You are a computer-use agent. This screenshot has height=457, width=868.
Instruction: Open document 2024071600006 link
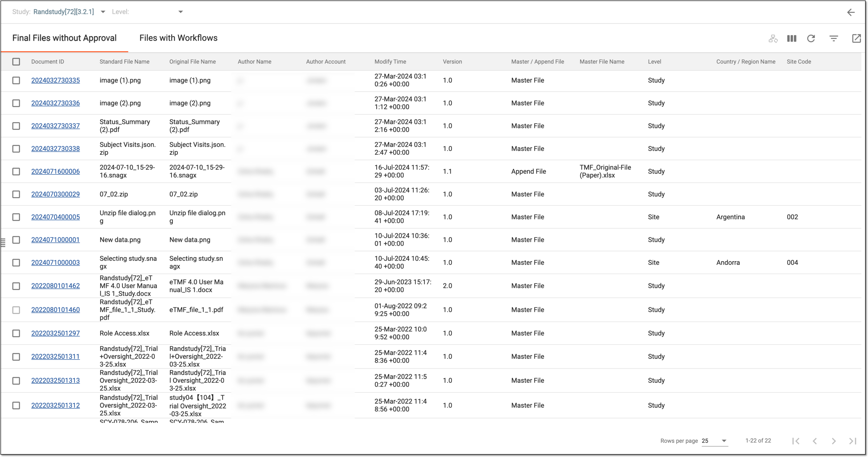56,172
